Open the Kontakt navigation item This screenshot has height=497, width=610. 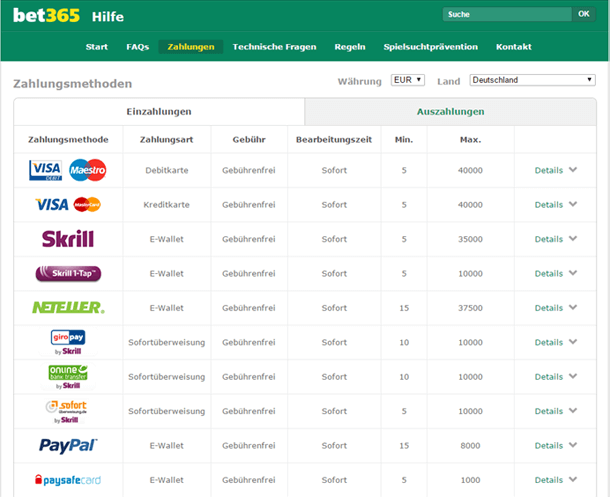(x=514, y=47)
